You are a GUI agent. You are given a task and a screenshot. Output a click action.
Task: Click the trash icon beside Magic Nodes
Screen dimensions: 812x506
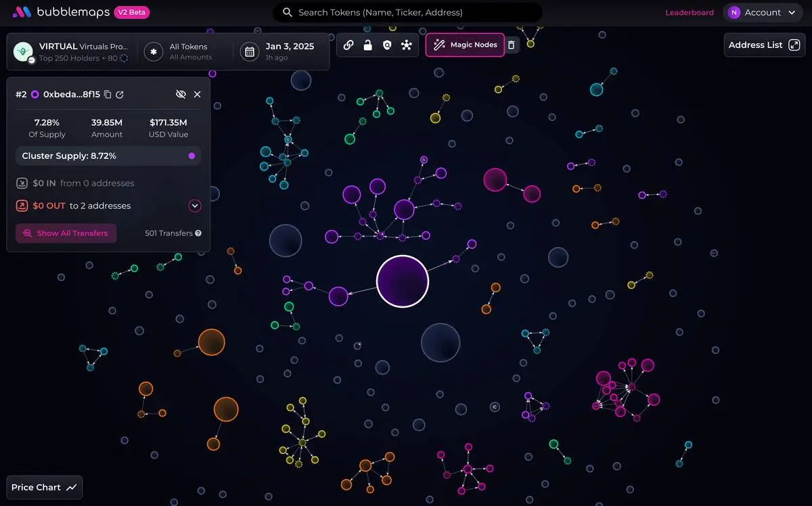[x=512, y=45]
